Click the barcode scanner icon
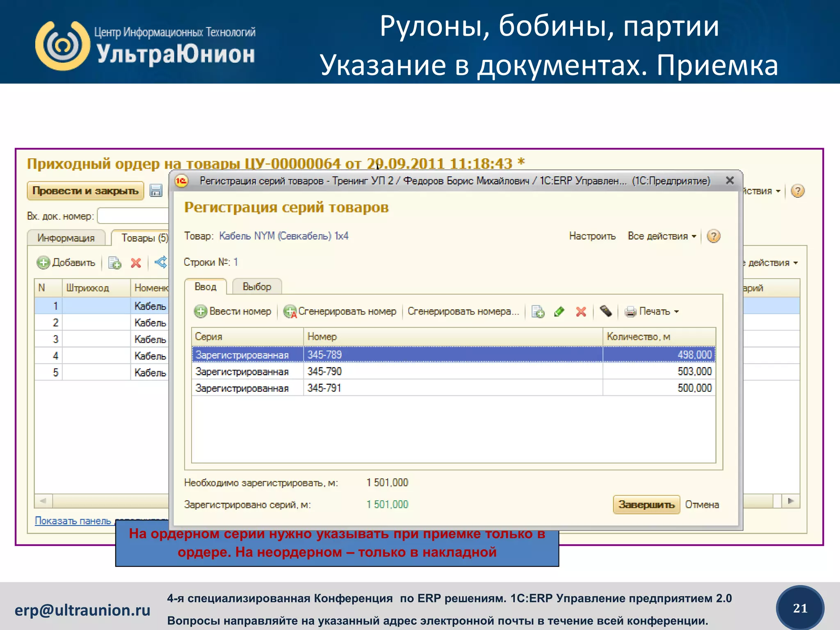 606,311
